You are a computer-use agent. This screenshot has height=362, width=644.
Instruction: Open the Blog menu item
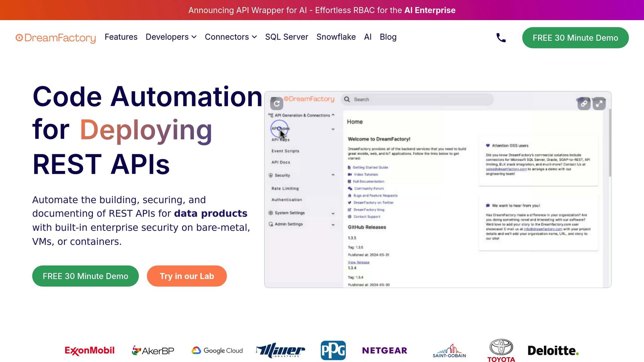[x=388, y=37]
